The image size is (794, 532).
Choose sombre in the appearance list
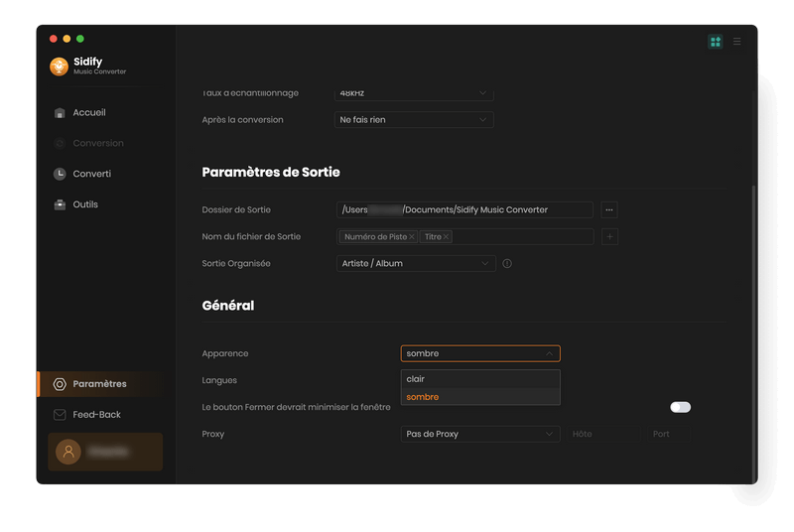point(479,397)
